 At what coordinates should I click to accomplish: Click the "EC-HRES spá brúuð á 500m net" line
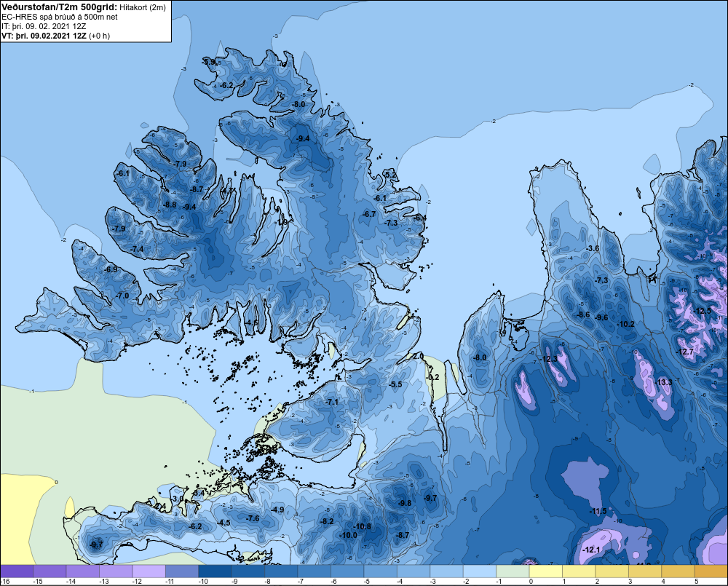pos(60,17)
